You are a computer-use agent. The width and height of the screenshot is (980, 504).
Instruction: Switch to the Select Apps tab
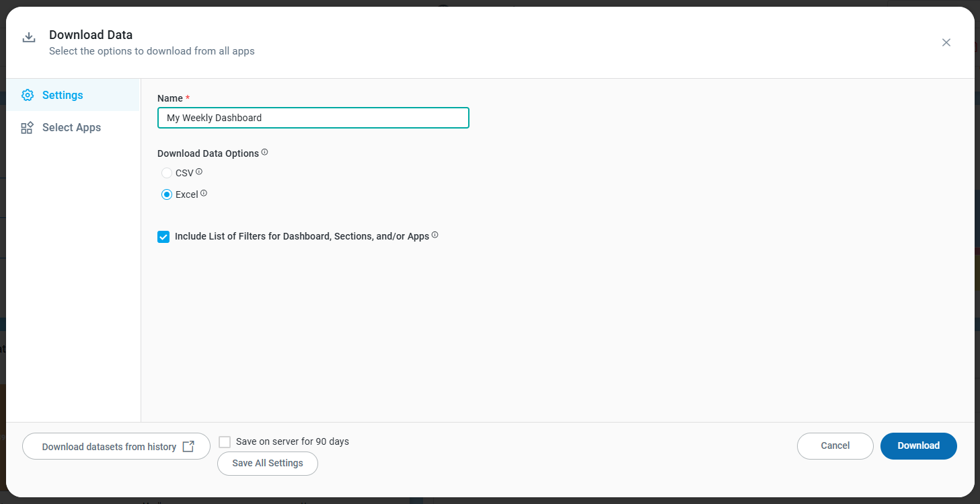pyautogui.click(x=71, y=128)
